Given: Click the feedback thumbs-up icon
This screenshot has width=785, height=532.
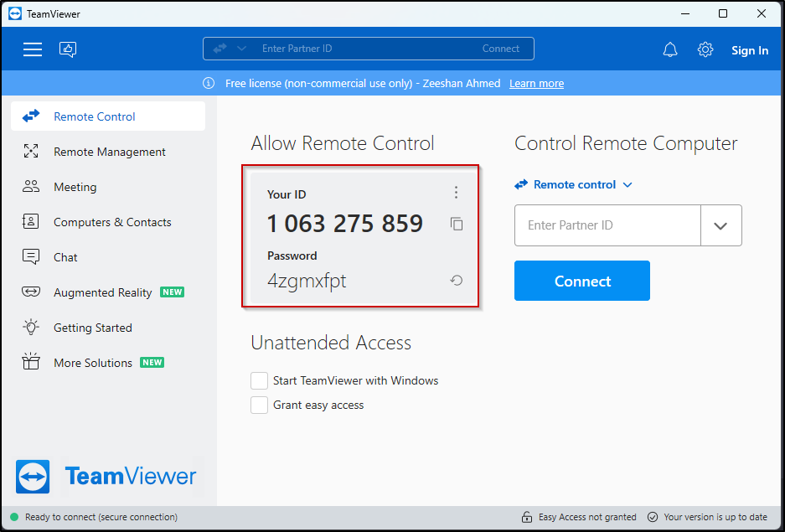Looking at the screenshot, I should tap(68, 49).
